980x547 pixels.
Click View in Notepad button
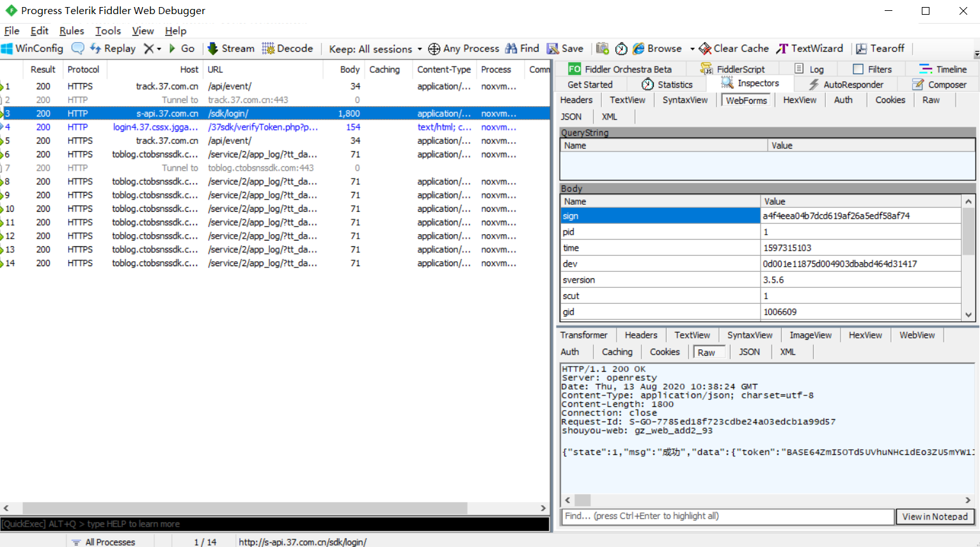tap(935, 516)
